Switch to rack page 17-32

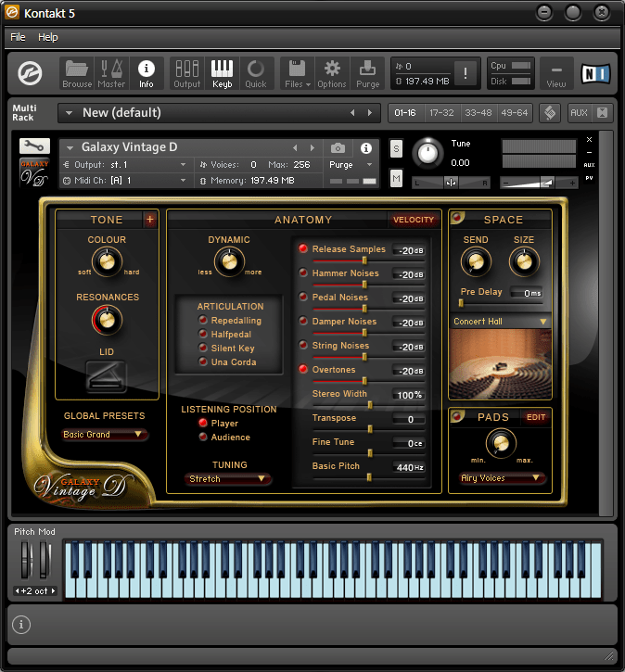pyautogui.click(x=441, y=113)
